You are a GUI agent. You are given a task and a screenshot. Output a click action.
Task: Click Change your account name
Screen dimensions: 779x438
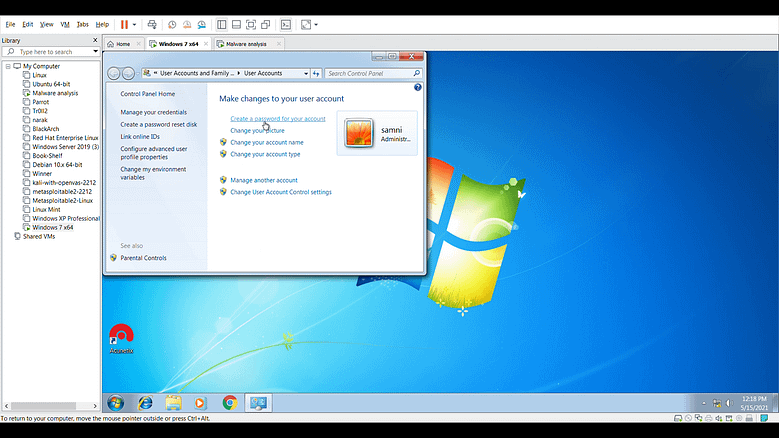coord(267,143)
